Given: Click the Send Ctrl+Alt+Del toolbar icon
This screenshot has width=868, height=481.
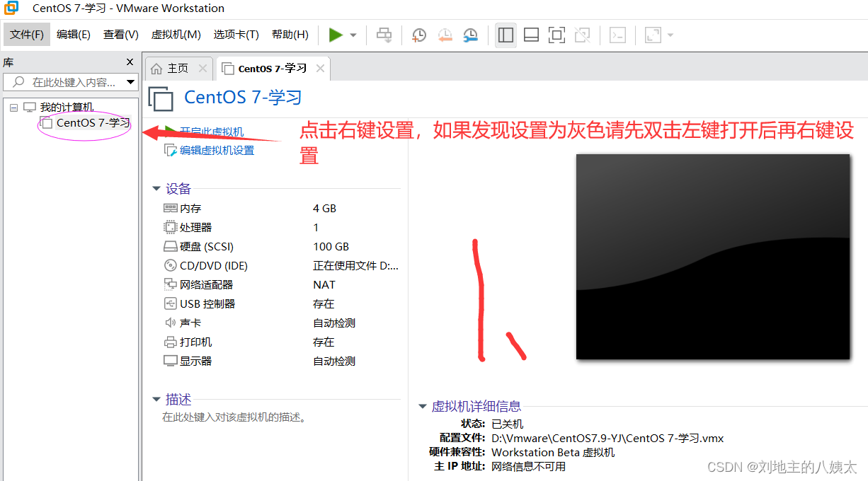Looking at the screenshot, I should [x=384, y=35].
